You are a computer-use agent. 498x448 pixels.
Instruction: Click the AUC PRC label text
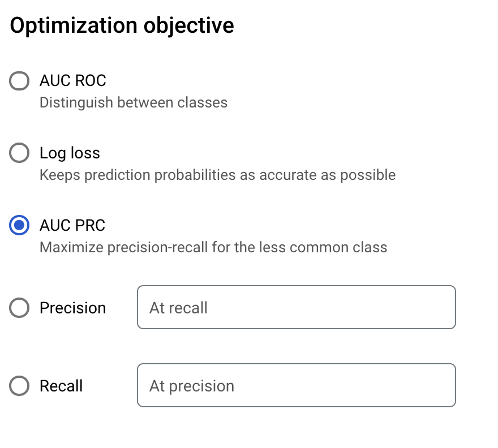[72, 225]
